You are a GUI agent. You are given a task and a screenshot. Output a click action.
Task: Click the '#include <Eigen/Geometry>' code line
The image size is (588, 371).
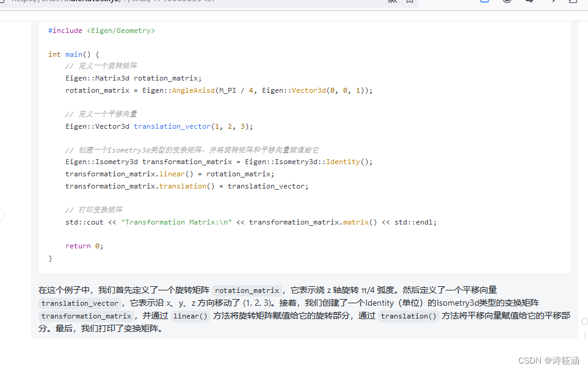101,31
